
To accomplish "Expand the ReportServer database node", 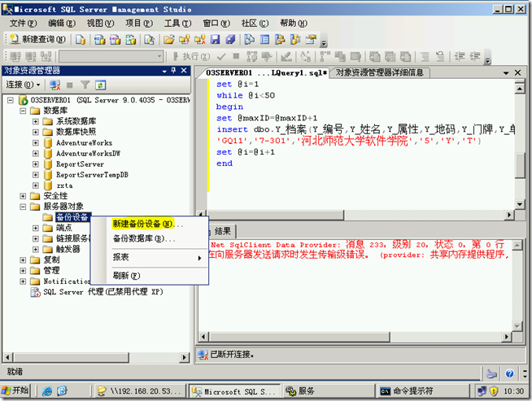I will point(35,164).
